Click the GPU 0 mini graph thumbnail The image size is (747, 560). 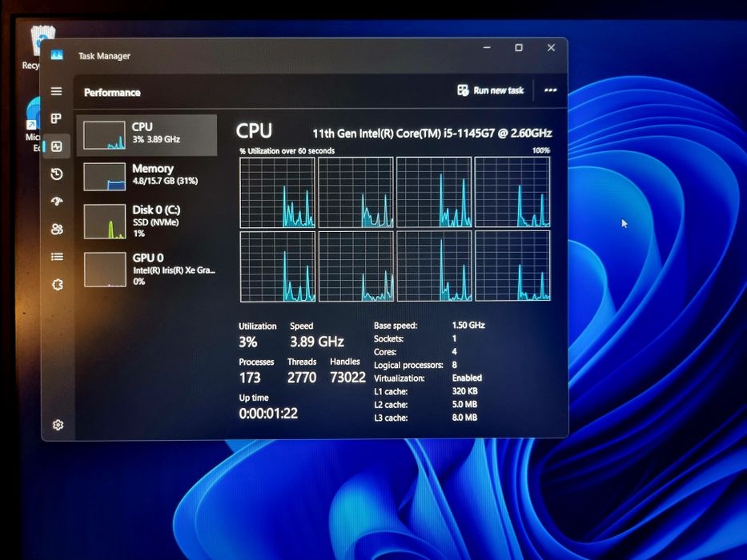pos(105,270)
